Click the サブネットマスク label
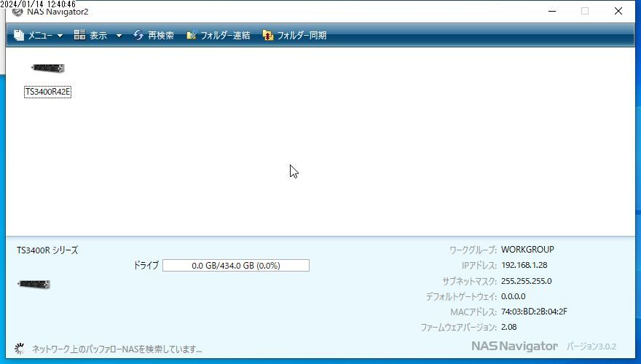Screen dimensions: 641x364 [x=469, y=282]
